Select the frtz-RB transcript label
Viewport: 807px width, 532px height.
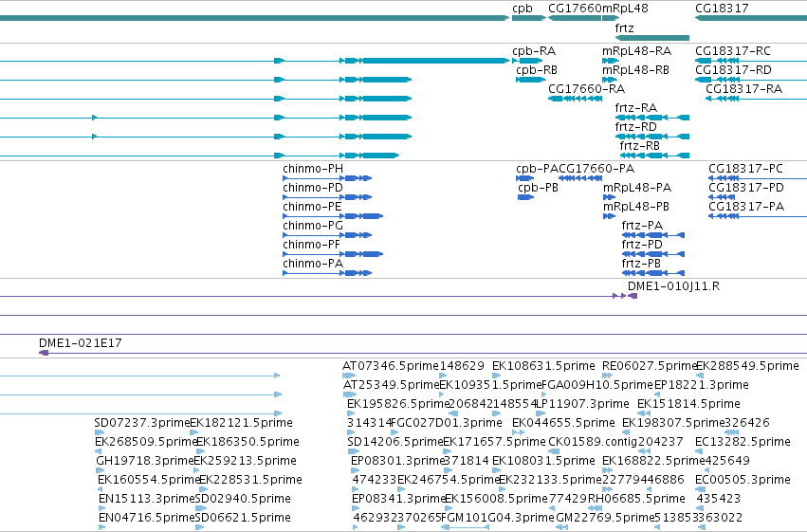click(640, 146)
